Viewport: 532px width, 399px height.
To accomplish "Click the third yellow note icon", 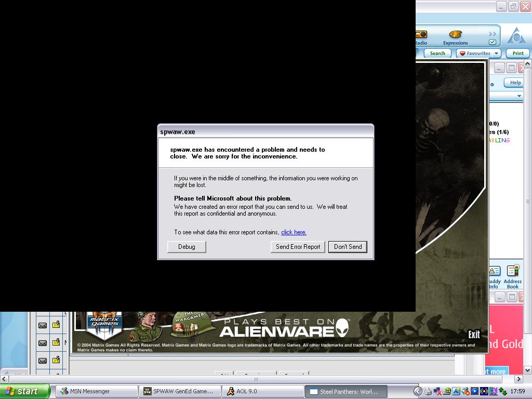I will [x=56, y=360].
